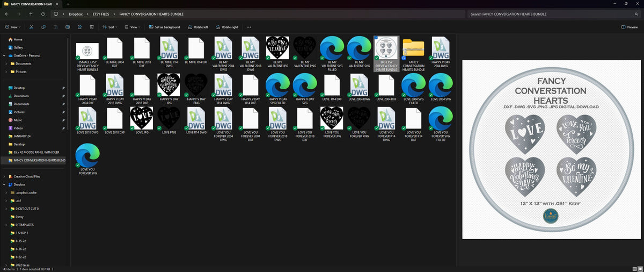This screenshot has height=272, width=644.
Task: Open the View dropdown
Action: tap(133, 27)
